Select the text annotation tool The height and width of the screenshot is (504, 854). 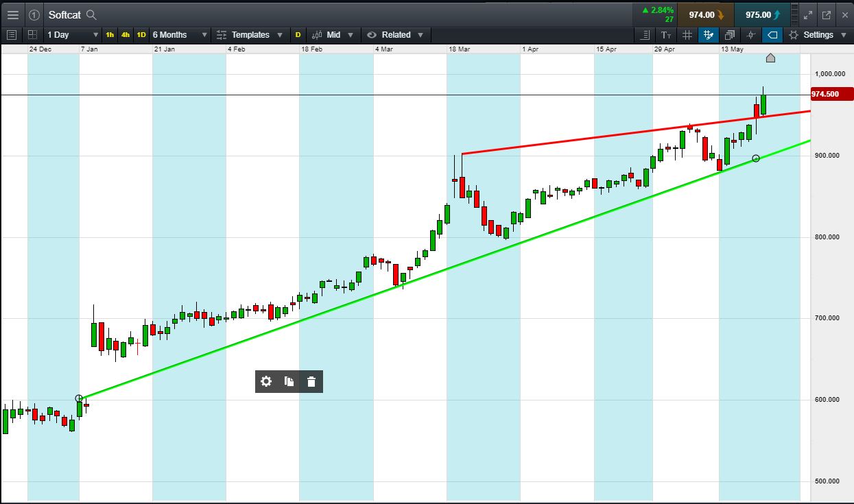tap(666, 34)
